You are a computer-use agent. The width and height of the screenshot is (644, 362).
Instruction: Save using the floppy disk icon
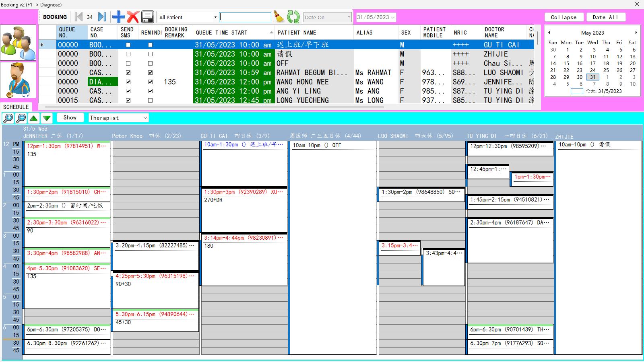(x=148, y=17)
